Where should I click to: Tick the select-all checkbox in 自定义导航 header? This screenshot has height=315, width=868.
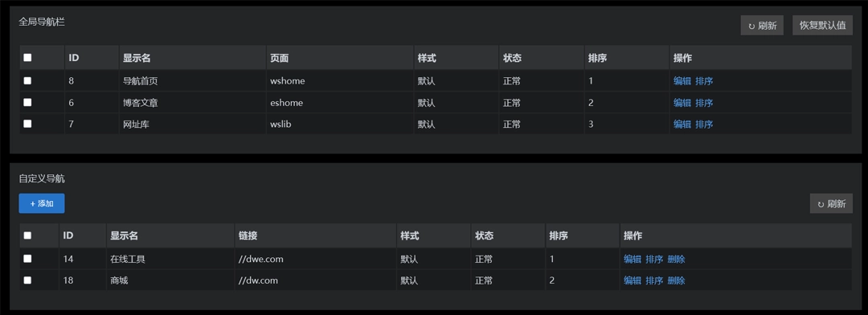(x=27, y=235)
